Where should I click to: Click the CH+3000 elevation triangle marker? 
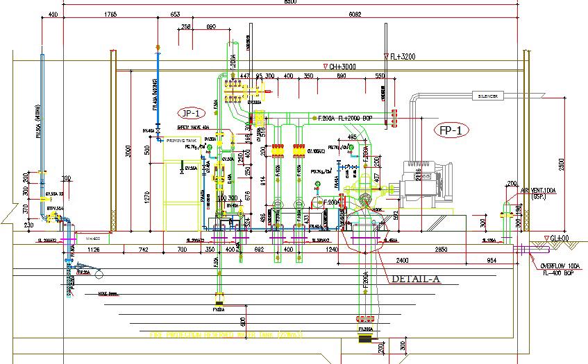[326, 67]
